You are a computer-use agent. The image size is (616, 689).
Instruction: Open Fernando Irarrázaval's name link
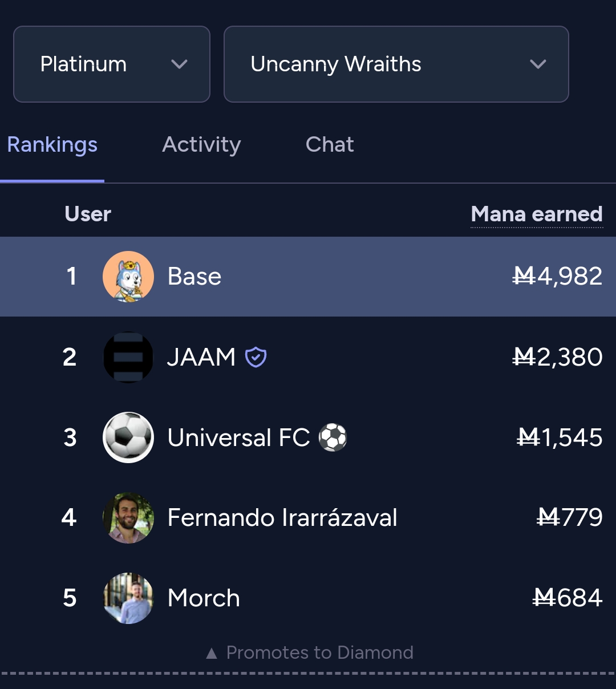click(282, 518)
